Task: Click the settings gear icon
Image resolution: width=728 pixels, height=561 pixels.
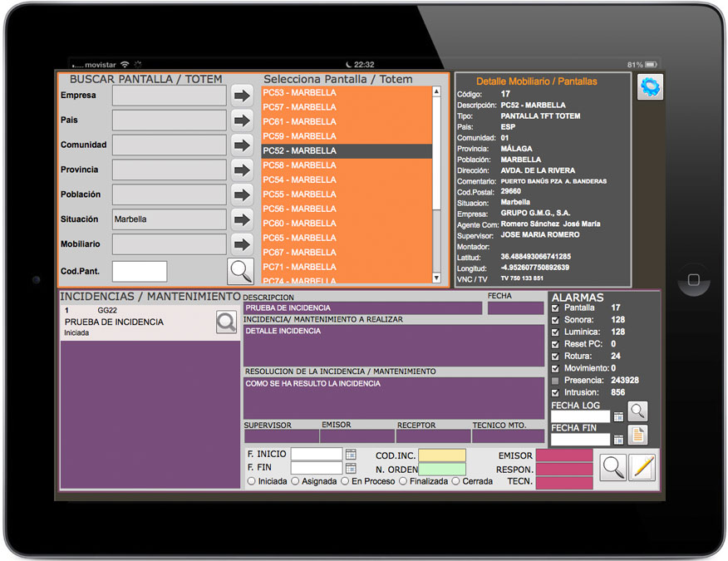Action: pos(650,87)
